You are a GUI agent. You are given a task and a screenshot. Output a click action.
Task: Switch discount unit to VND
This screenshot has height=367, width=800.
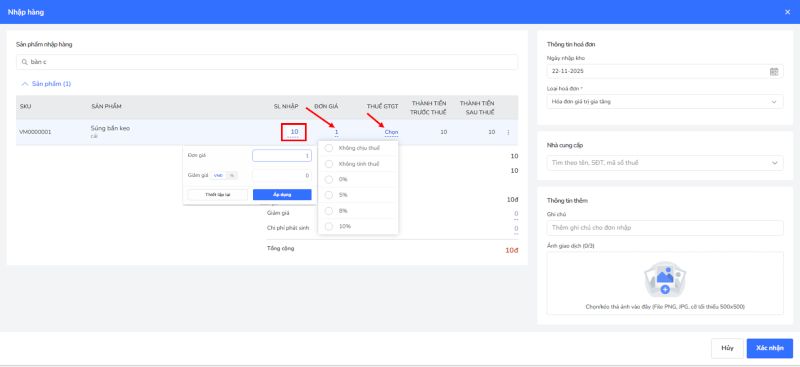(218, 176)
